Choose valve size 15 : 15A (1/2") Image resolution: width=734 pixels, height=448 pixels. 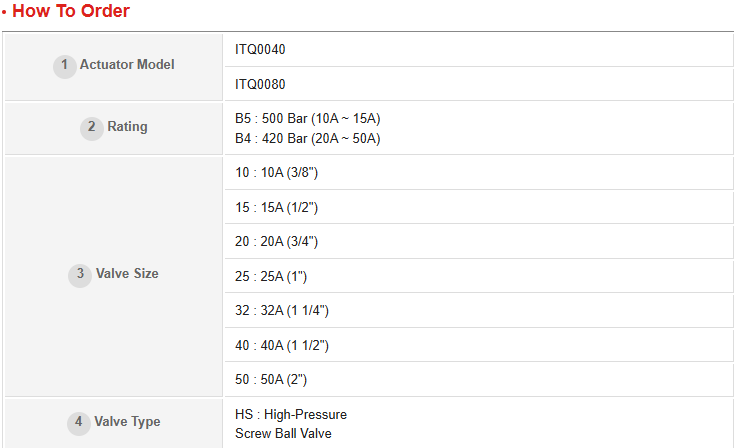pyautogui.click(x=276, y=207)
